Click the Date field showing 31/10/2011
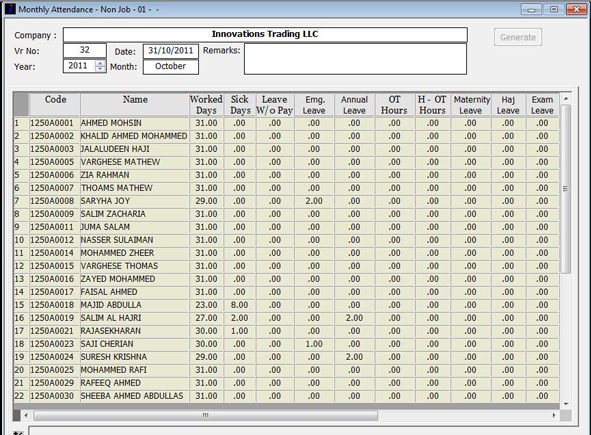Viewport: 591px width, 435px height. [171, 51]
